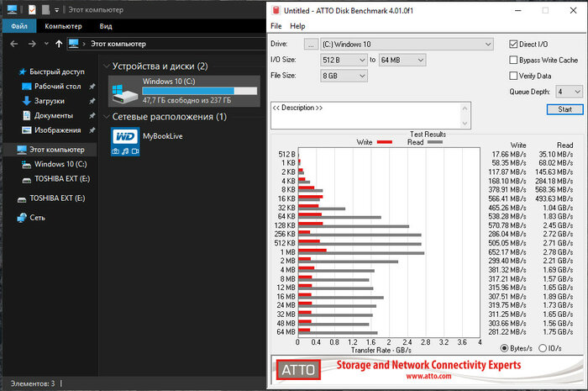Image resolution: width=588 pixels, height=391 pixels.
Task: Click Description box scroll up arrow
Action: point(465,108)
